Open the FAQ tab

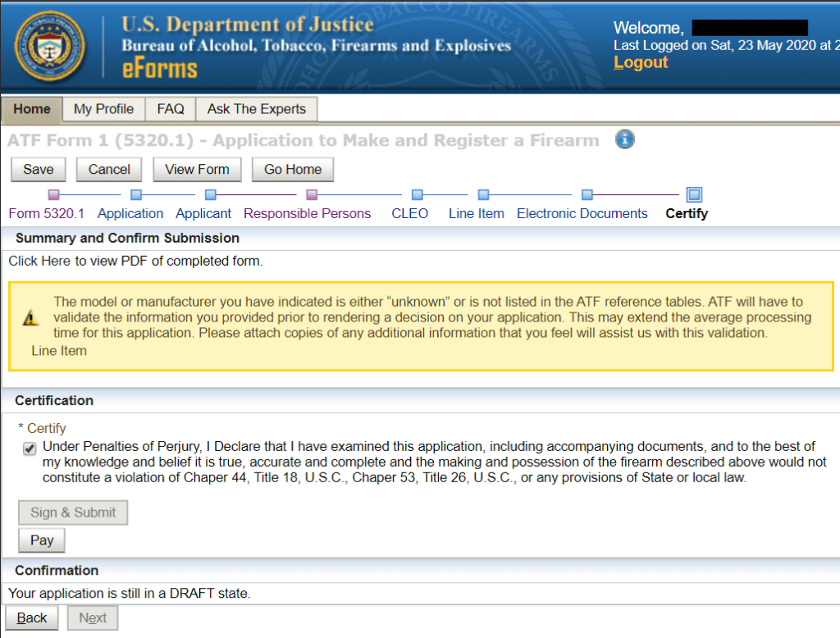click(x=171, y=109)
